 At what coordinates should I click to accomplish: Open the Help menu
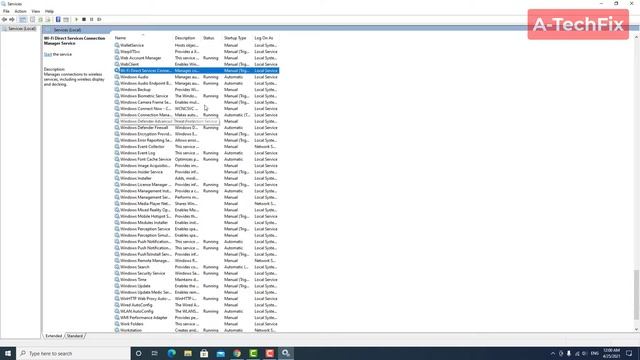pos(49,11)
